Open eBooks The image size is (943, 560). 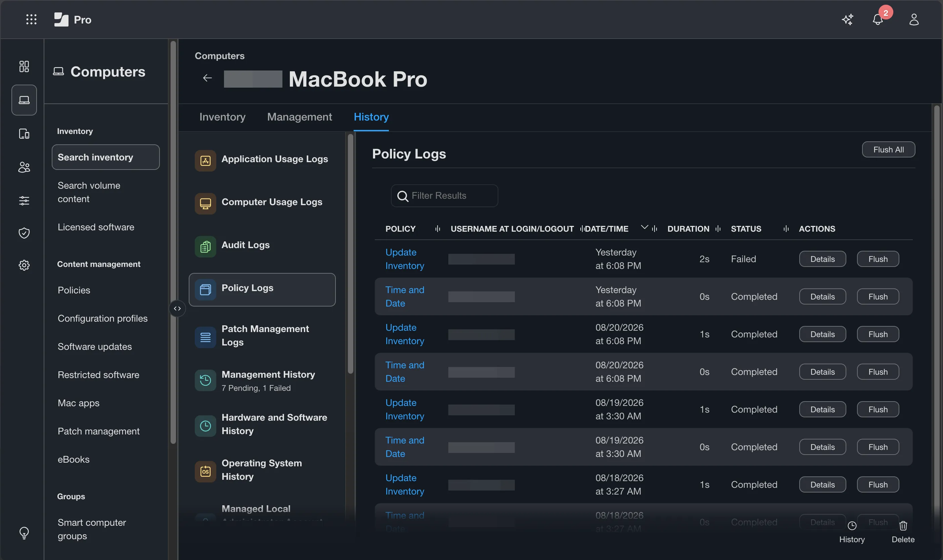(x=74, y=460)
